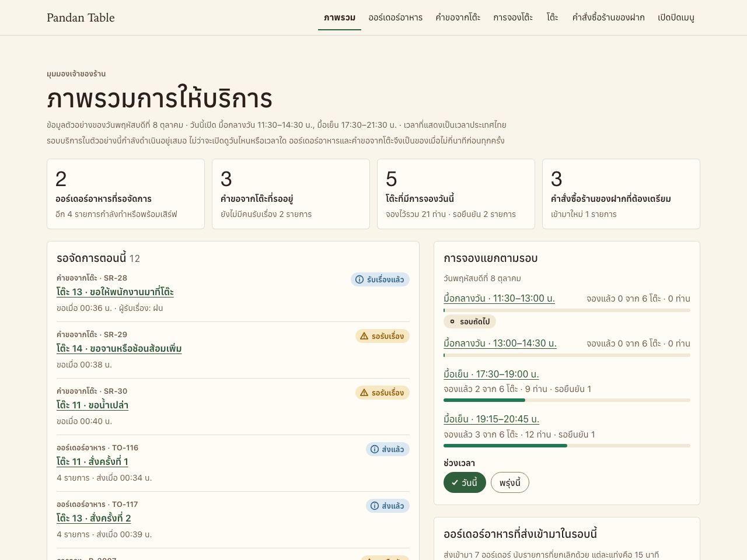This screenshot has height=560, width=747.
Task: Click the รอจัดการตอนนี้ heading
Action: coord(92,258)
